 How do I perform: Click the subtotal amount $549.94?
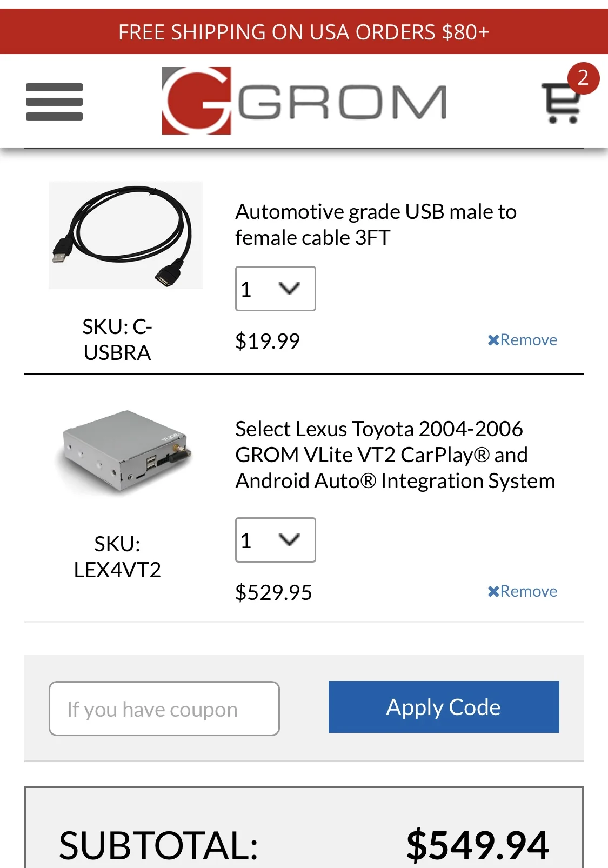pos(477,845)
